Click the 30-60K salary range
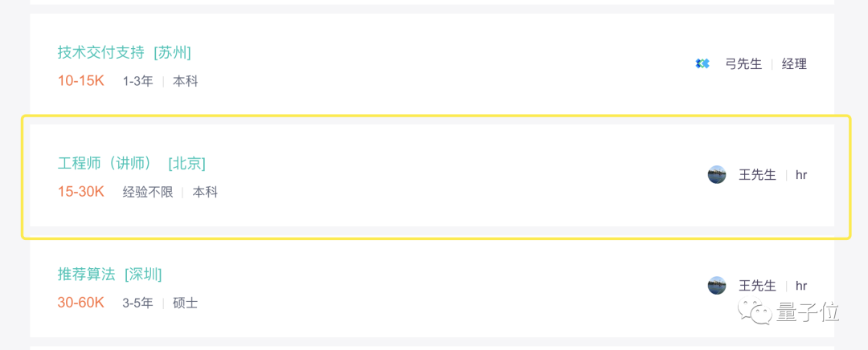The height and width of the screenshot is (350, 868). 80,303
